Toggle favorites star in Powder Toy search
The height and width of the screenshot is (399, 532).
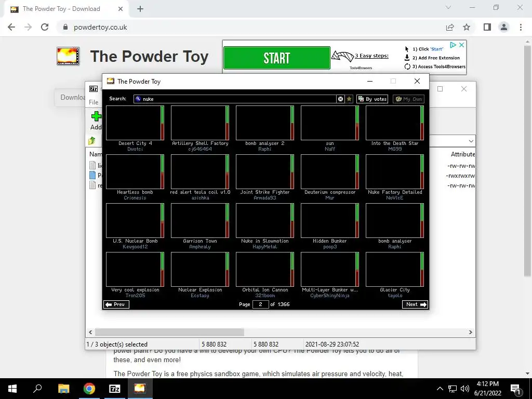349,99
